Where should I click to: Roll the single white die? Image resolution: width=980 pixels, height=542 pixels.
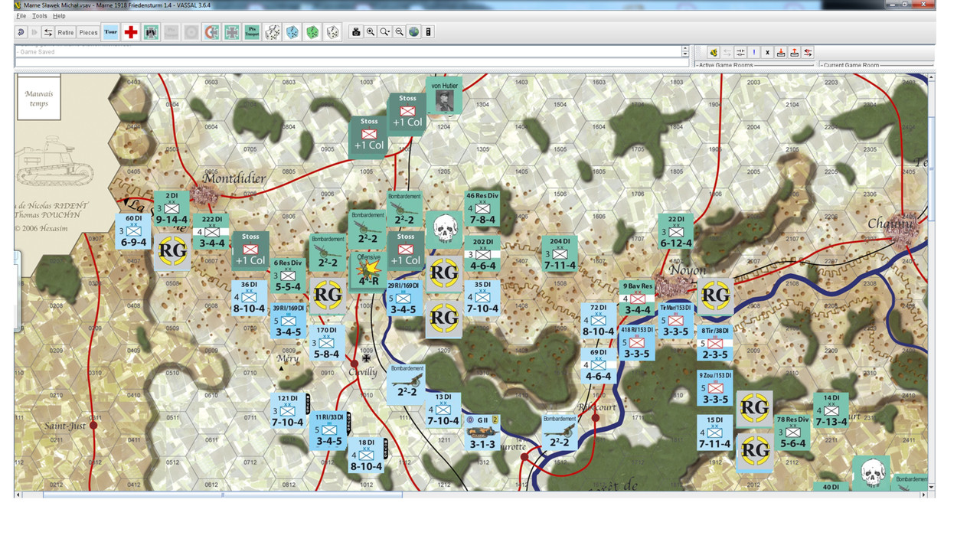click(332, 32)
